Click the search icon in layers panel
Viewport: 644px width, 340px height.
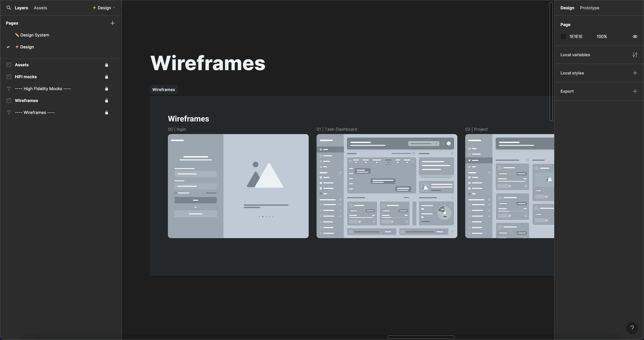pyautogui.click(x=9, y=8)
